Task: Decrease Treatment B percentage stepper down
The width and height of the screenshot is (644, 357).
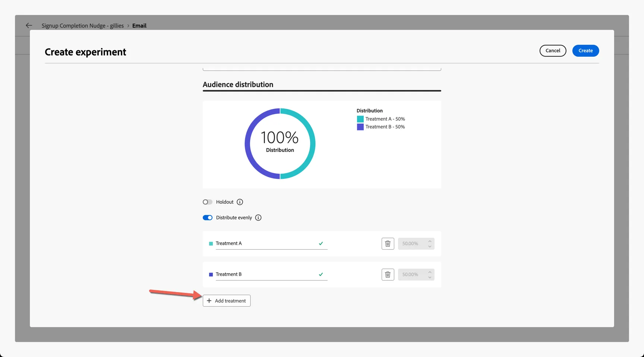Action: point(430,277)
